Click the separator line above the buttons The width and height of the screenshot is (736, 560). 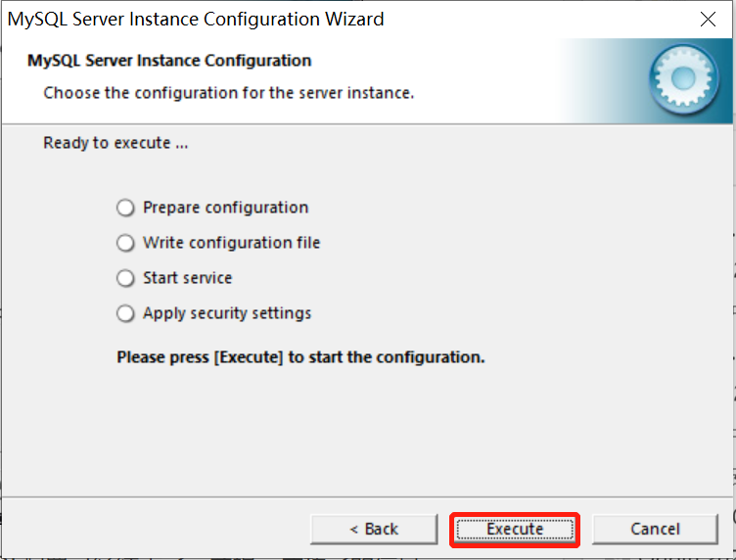tap(368, 496)
